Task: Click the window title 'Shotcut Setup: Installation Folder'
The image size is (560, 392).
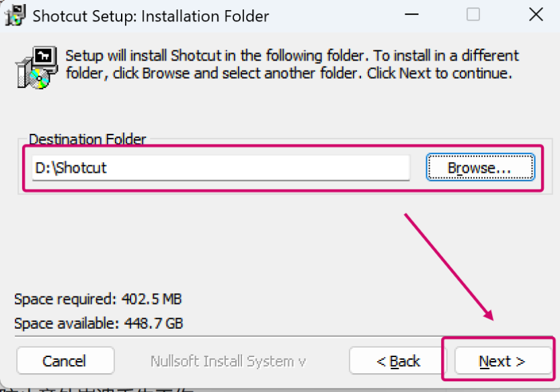Action: (x=151, y=15)
